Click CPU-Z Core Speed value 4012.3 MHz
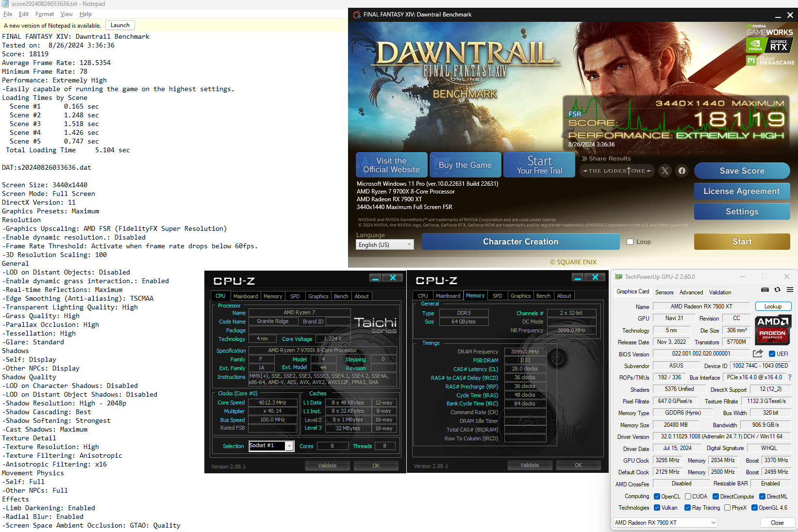Image resolution: width=798 pixels, height=532 pixels. point(272,403)
